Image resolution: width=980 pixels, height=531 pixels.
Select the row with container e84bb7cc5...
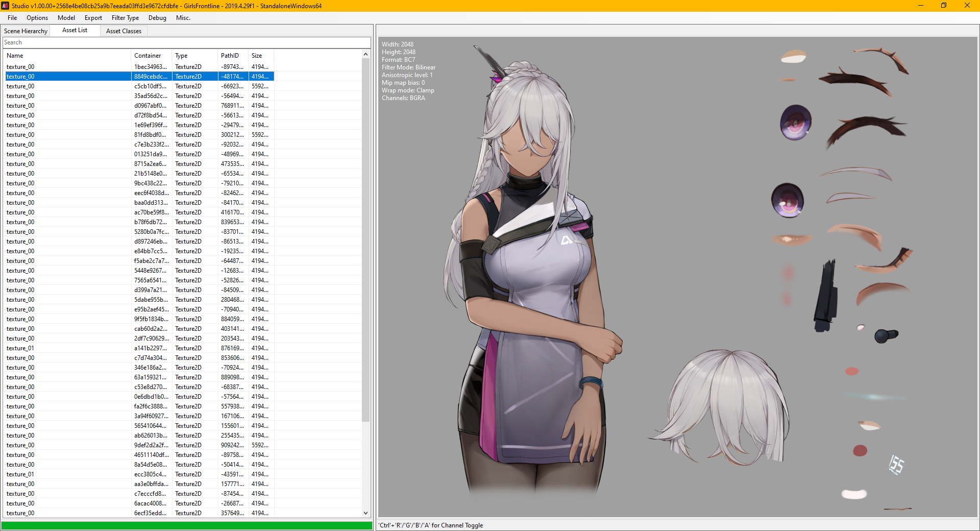pyautogui.click(x=139, y=251)
